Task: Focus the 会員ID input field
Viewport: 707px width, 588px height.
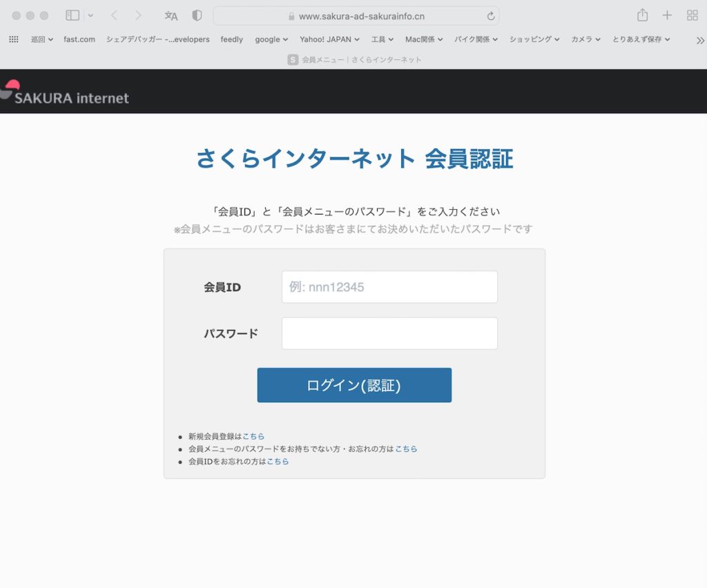Action: [389, 286]
